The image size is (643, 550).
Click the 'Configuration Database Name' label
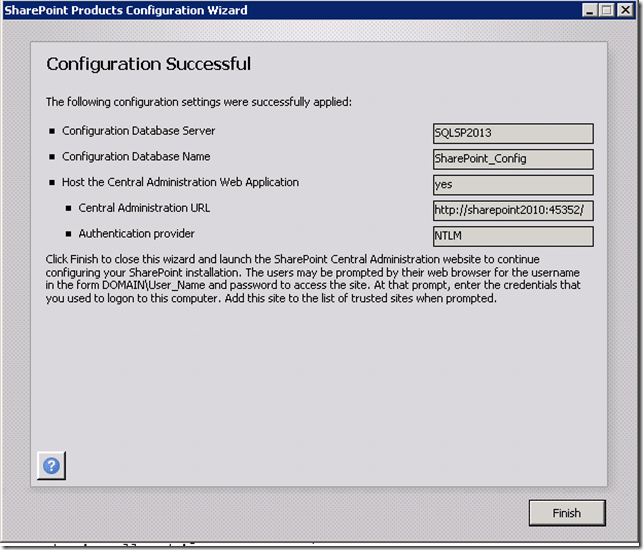coord(136,157)
